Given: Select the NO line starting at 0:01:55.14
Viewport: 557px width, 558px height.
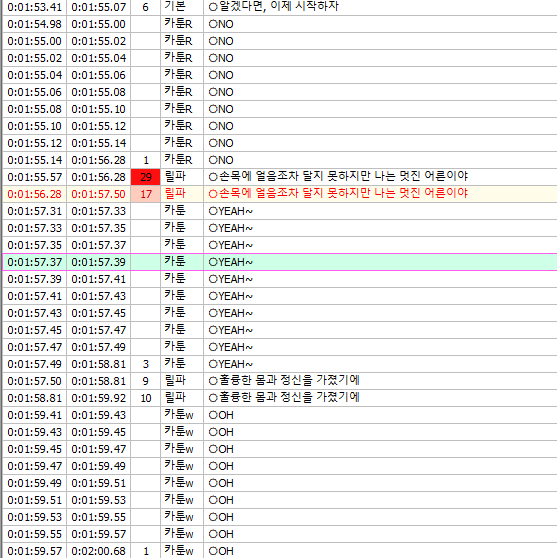Looking at the screenshot, I should (x=280, y=160).
